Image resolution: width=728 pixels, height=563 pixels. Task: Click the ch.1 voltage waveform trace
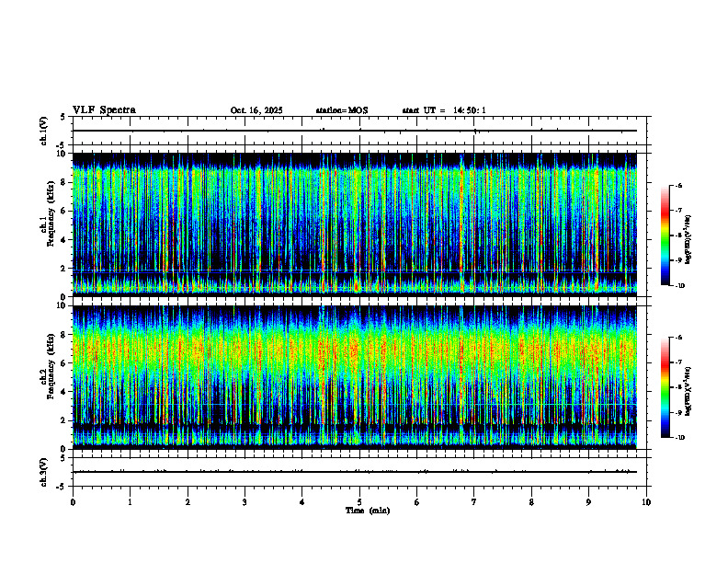point(354,131)
